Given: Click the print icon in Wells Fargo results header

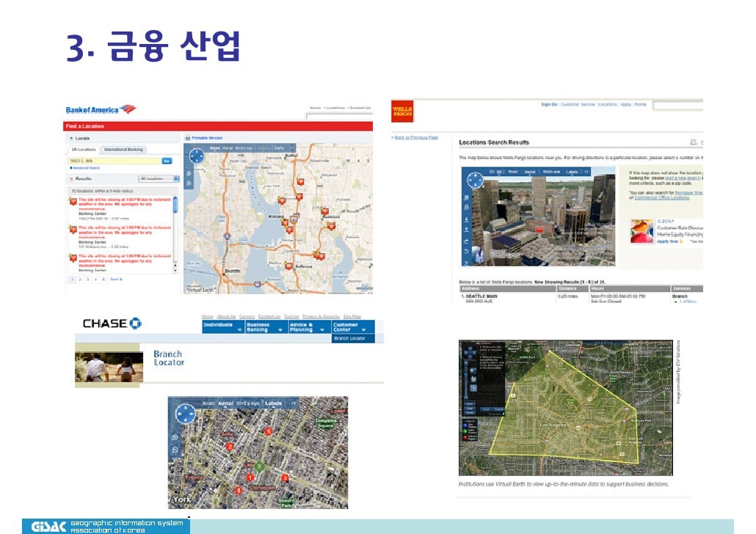Looking at the screenshot, I should tap(694, 142).
